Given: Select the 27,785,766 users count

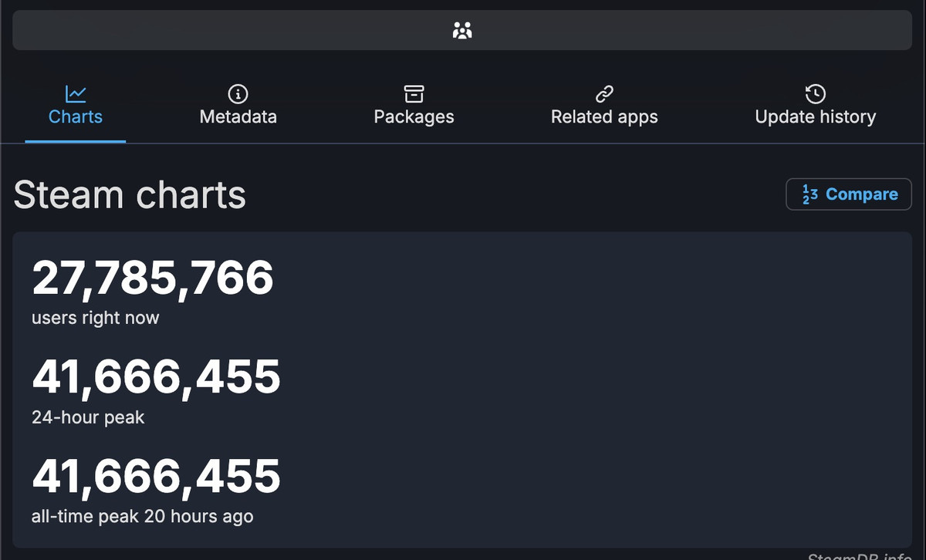Looking at the screenshot, I should (153, 278).
